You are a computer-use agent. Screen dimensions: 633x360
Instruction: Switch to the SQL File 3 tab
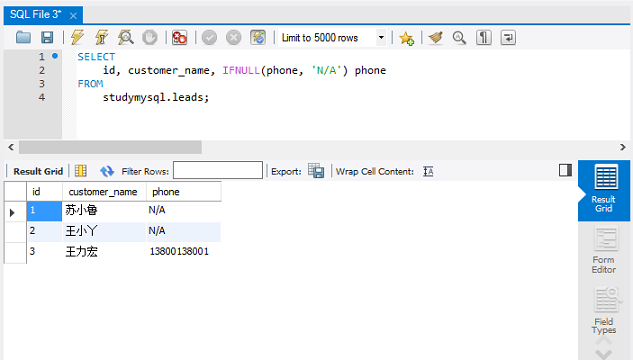pyautogui.click(x=36, y=15)
